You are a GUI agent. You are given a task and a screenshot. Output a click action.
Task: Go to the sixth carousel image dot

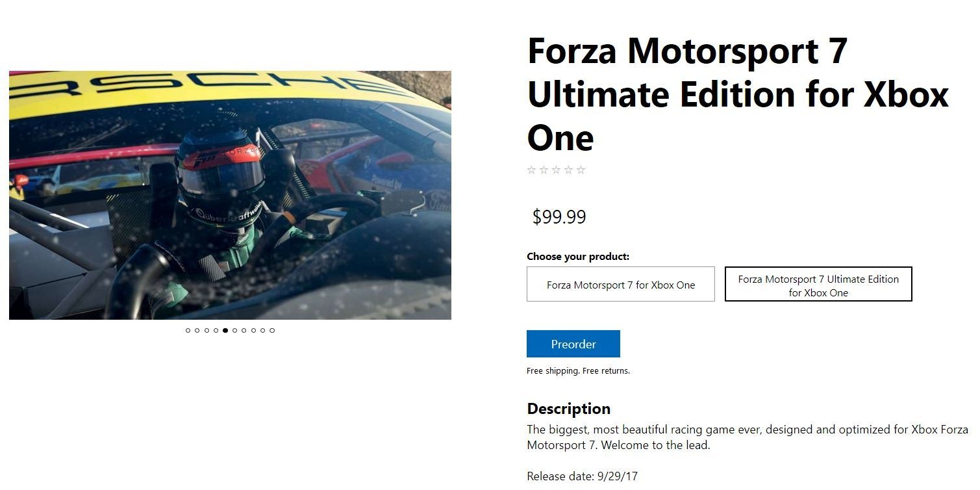click(234, 330)
